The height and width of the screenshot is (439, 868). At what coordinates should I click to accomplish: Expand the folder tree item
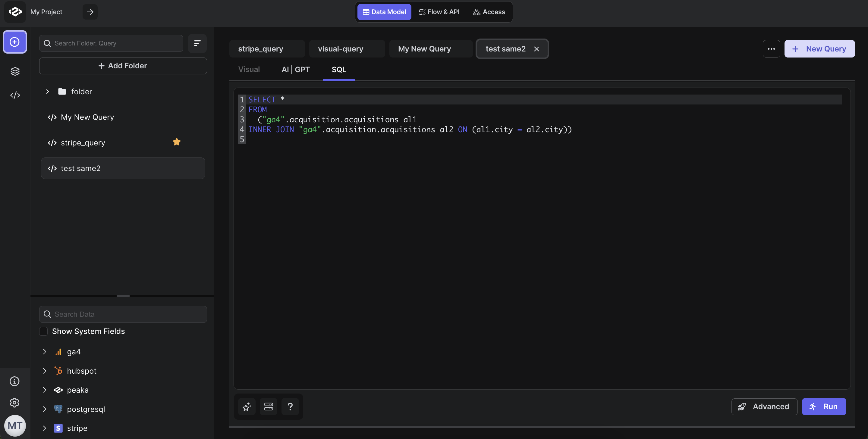[x=48, y=91]
